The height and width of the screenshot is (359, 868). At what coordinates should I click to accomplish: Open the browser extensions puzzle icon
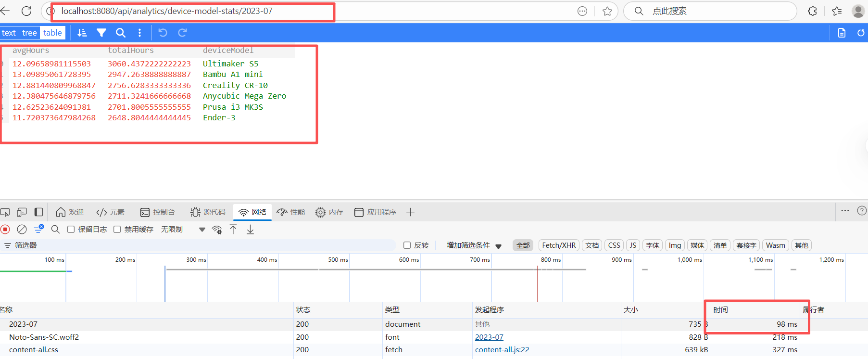tap(812, 11)
